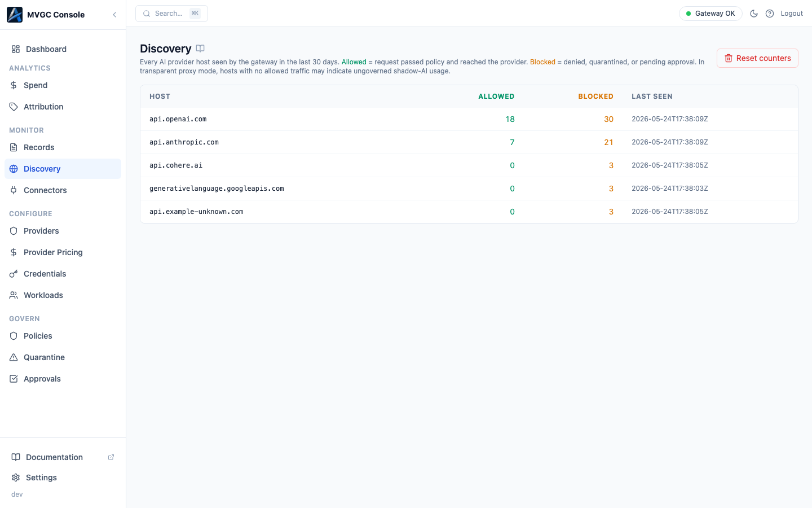
Task: Go to the Spend analytics page
Action: coord(63,85)
